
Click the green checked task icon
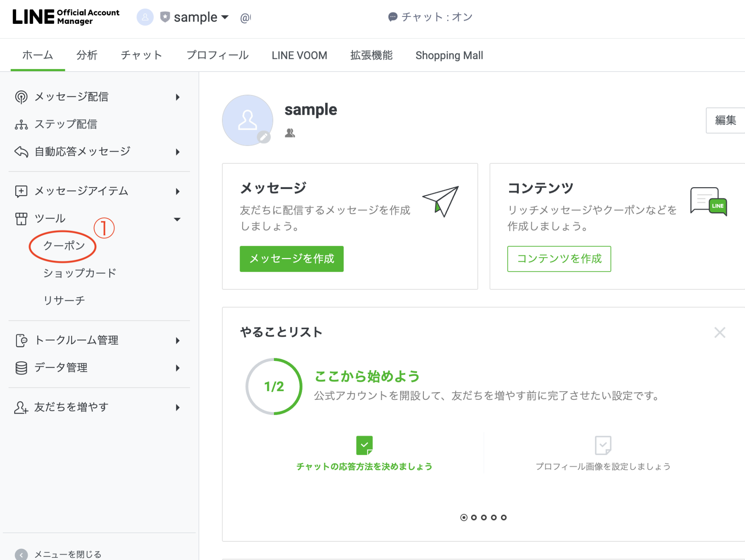(364, 445)
